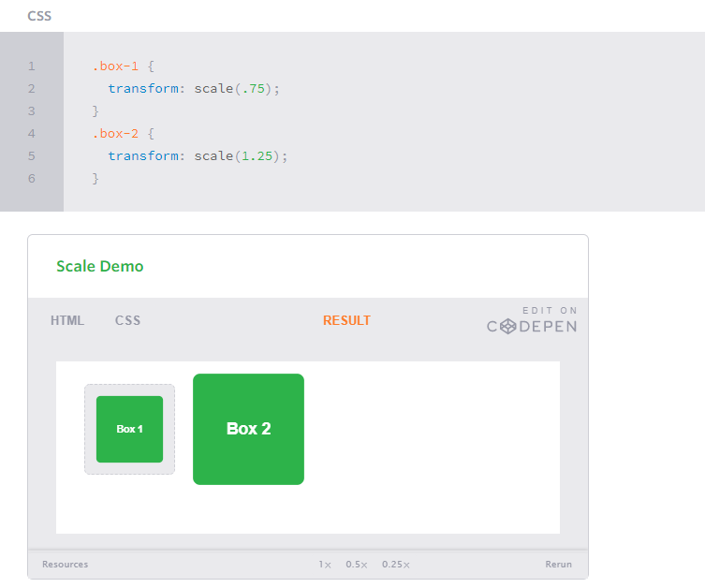Viewport: 705px width, 588px height.
Task: Click line number 1 in the gutter
Action: point(32,66)
